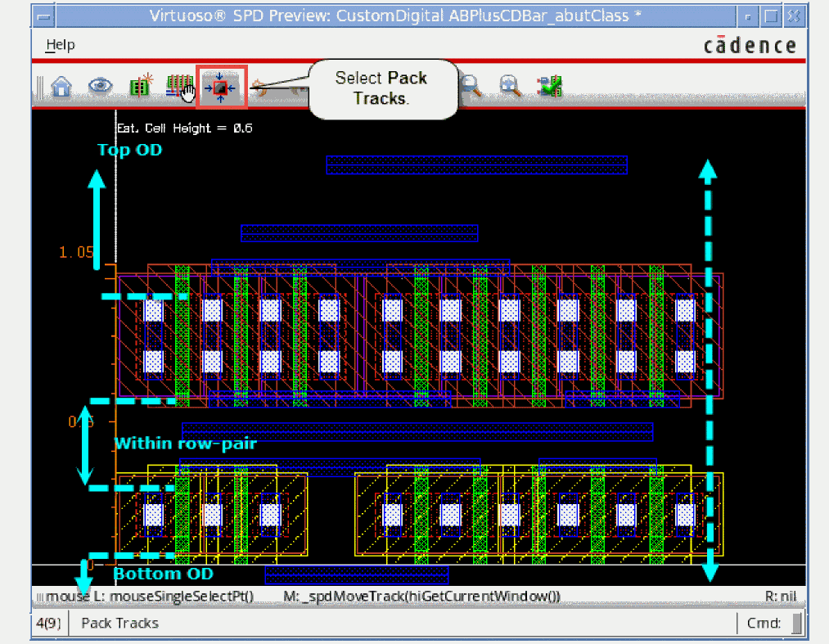Click the toolbar icon under the hand cursor
Image resolution: width=829 pixels, height=644 pixels.
pos(179,87)
